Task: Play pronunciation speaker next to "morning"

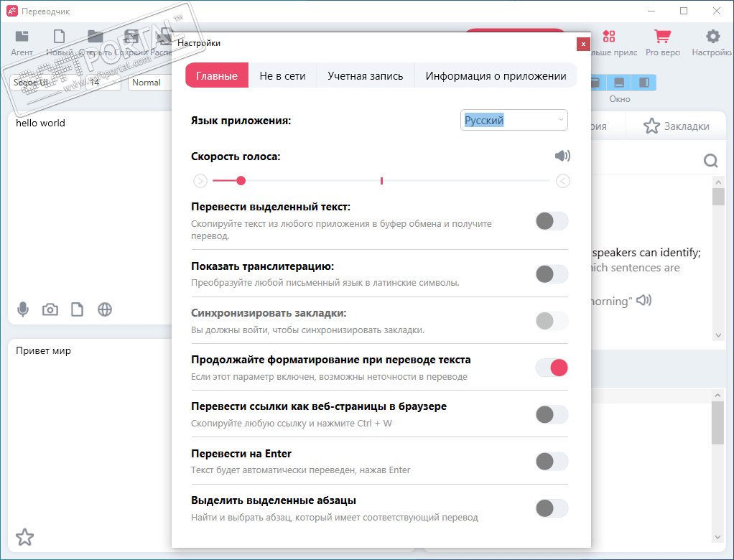Action: click(644, 300)
